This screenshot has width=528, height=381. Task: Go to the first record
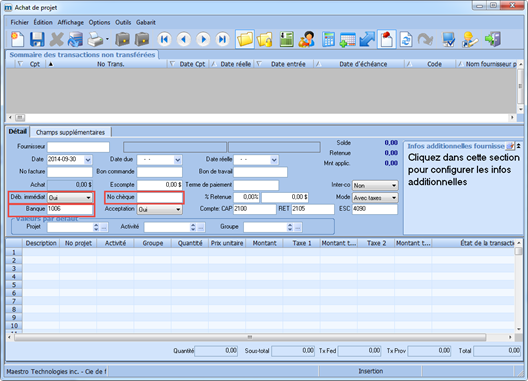[x=164, y=39]
